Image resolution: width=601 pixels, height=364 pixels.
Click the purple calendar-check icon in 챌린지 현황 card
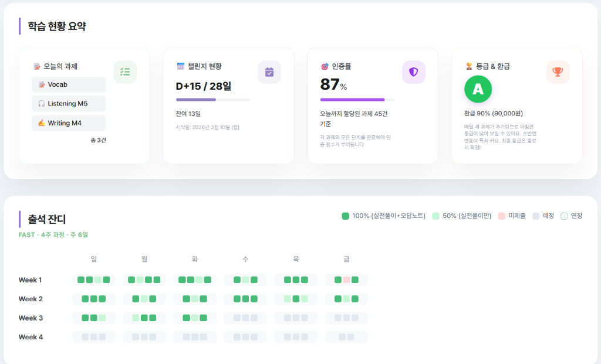pos(269,72)
